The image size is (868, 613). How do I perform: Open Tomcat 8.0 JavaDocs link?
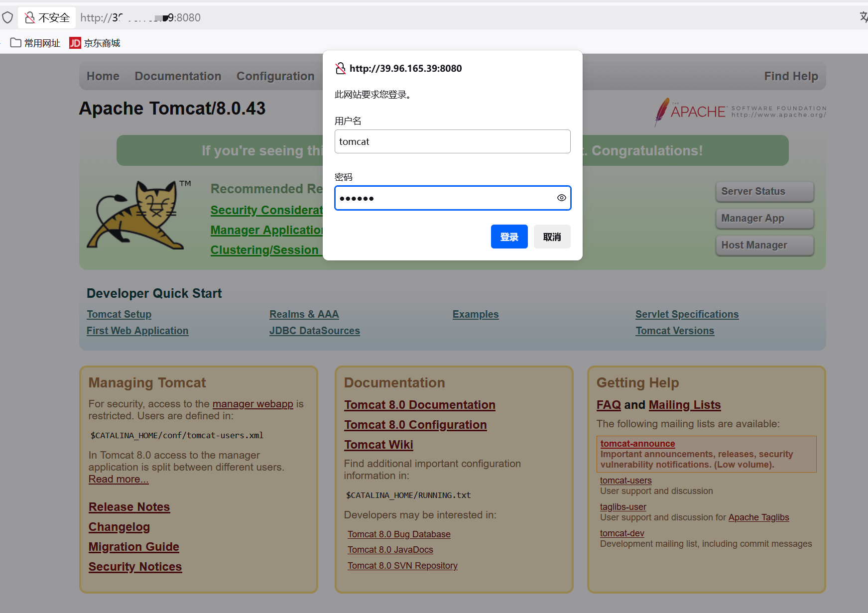pyautogui.click(x=390, y=550)
